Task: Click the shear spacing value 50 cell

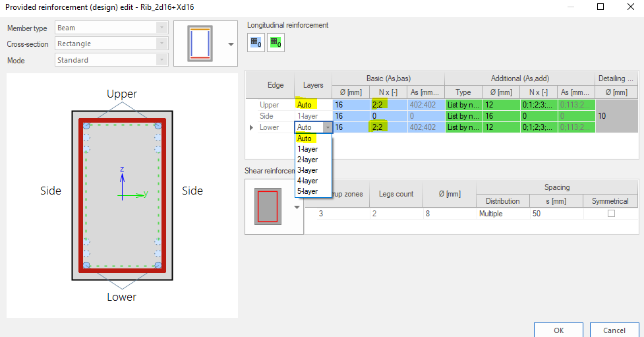Action: click(555, 214)
